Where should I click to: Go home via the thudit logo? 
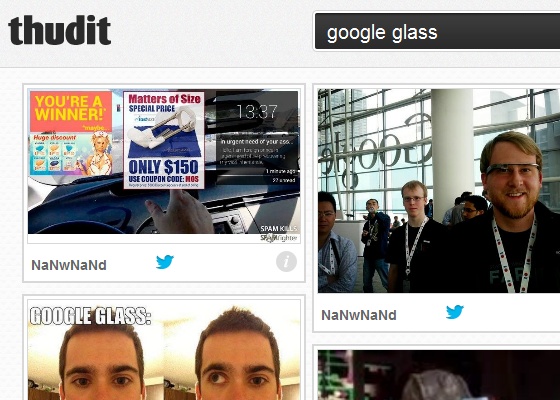[60, 30]
